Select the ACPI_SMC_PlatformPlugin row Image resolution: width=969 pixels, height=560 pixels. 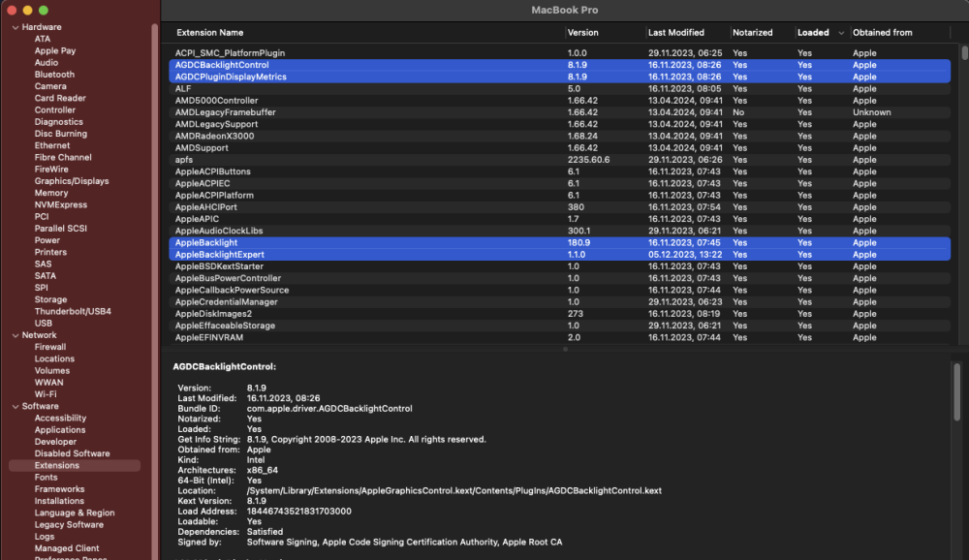[559, 53]
